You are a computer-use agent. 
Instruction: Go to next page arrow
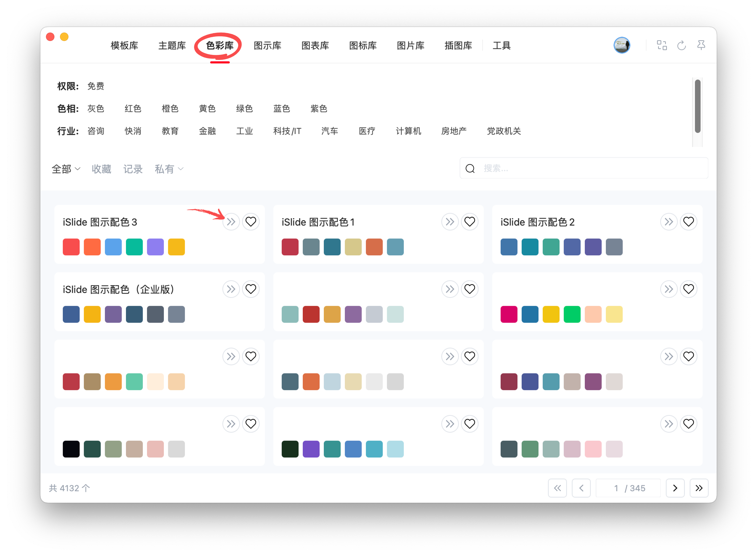click(675, 488)
